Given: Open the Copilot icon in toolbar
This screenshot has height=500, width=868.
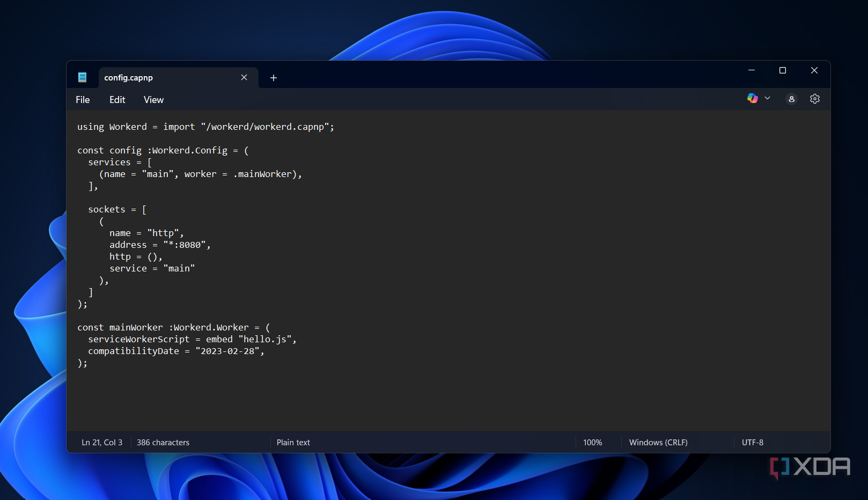Looking at the screenshot, I should 753,98.
